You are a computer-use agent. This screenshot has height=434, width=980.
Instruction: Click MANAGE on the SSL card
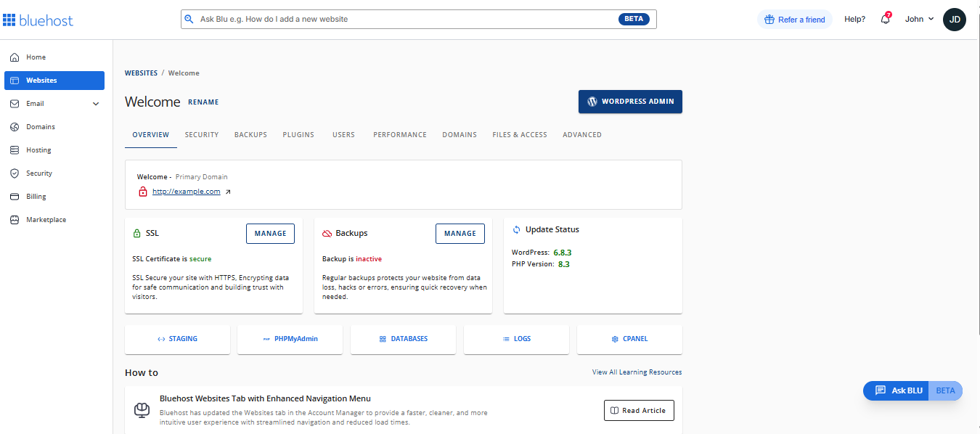coord(270,233)
